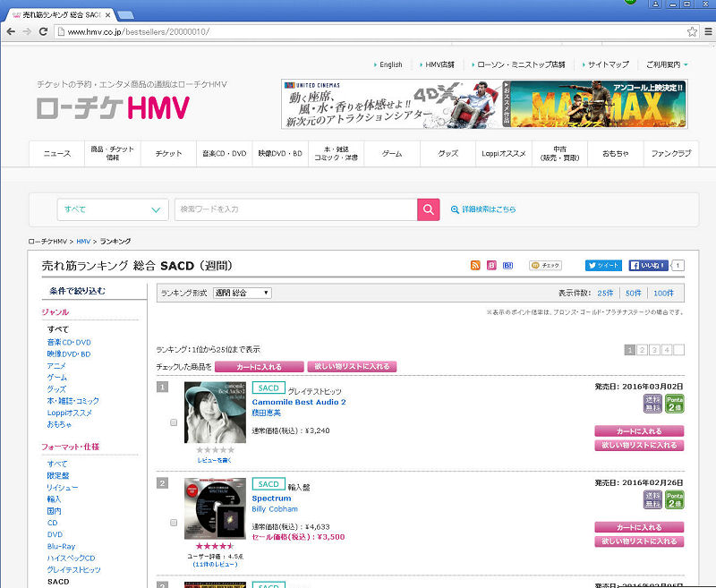
Task: Tick the checkbox for Camomile Best Audio 2
Action: [174, 422]
